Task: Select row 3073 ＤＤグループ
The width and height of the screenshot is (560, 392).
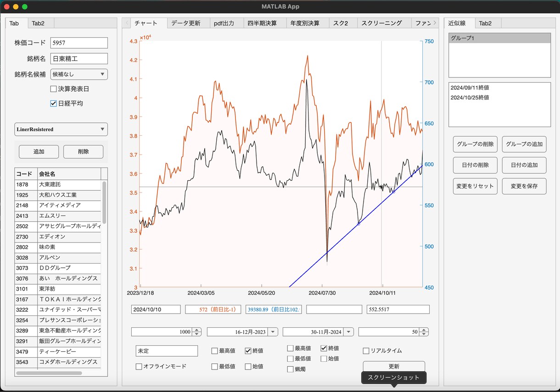Action: pyautogui.click(x=58, y=268)
